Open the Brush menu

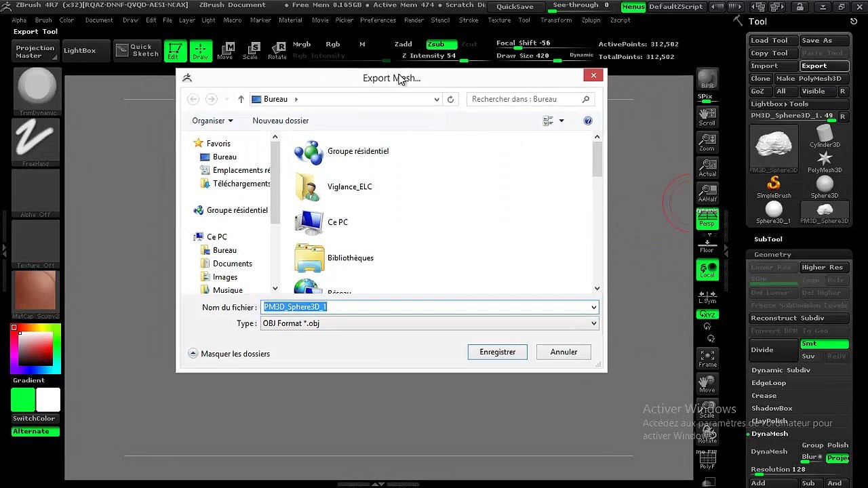[43, 20]
